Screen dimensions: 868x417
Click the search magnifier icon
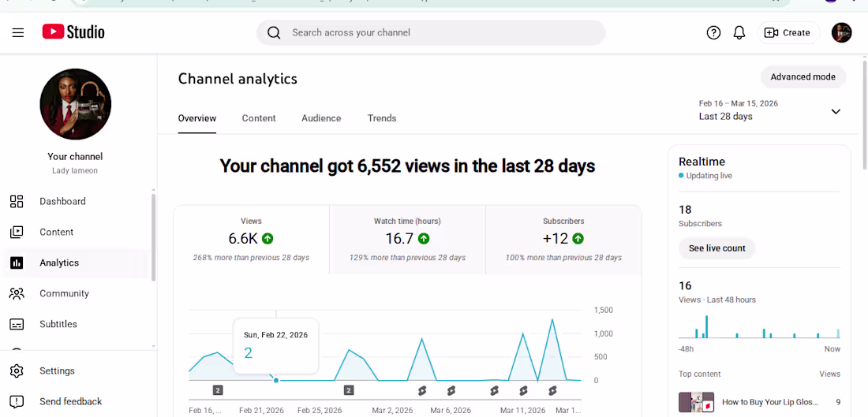[274, 32]
